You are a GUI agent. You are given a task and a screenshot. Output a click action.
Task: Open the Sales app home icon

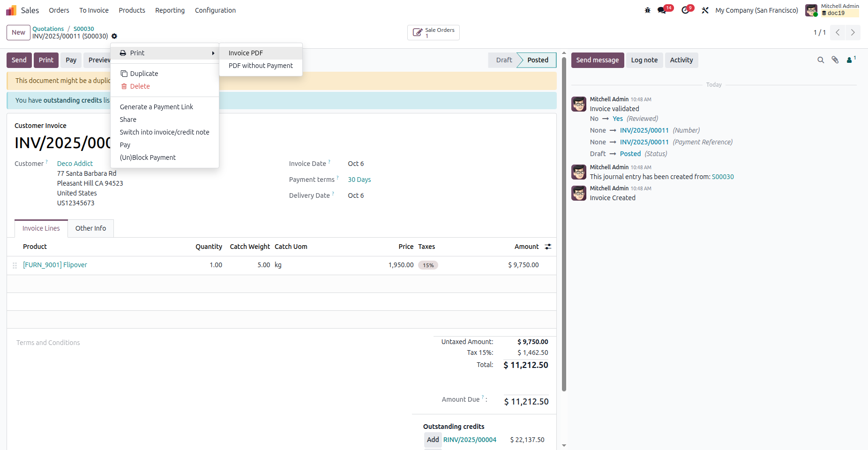11,10
